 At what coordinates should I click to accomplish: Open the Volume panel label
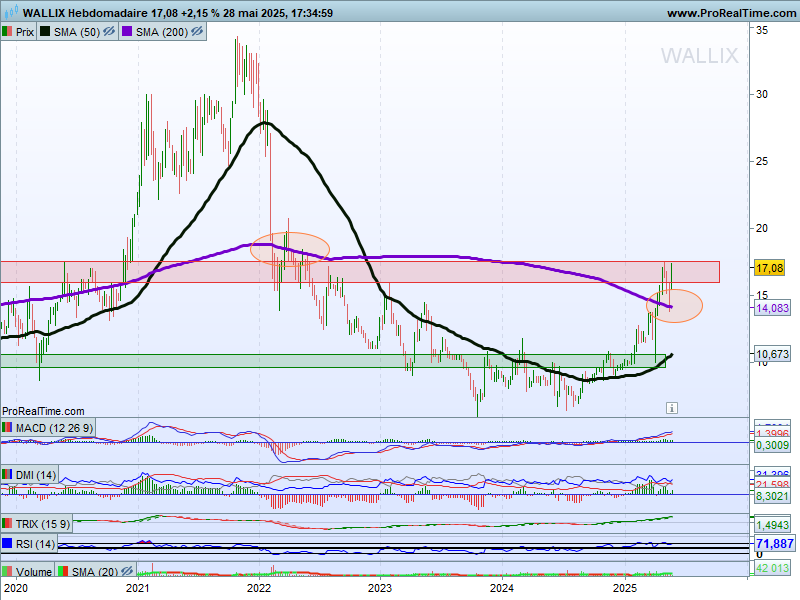pos(34,572)
